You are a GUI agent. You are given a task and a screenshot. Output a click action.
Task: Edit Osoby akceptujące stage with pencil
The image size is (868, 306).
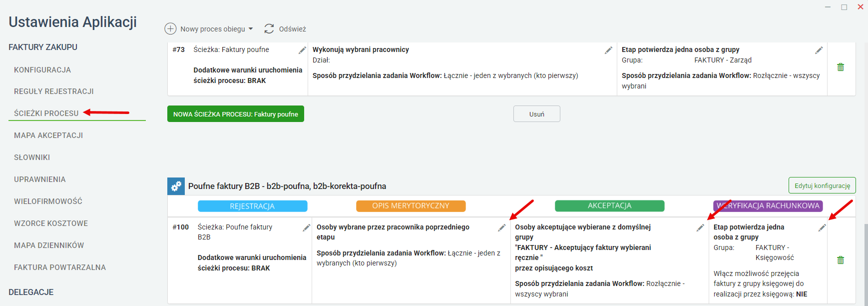tap(700, 228)
